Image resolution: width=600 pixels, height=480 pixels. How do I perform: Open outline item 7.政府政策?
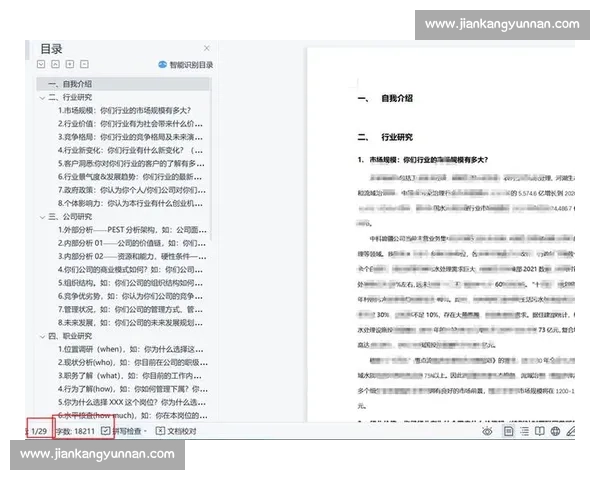[132, 190]
